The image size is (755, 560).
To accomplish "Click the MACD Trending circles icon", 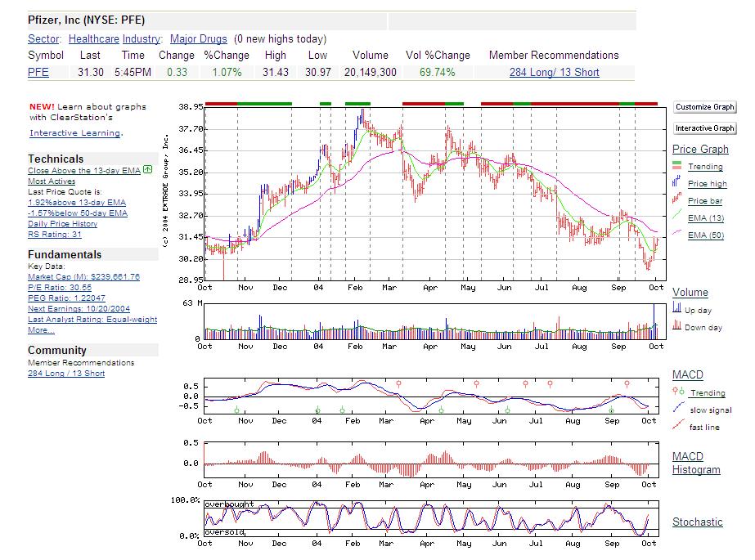I will tap(678, 390).
